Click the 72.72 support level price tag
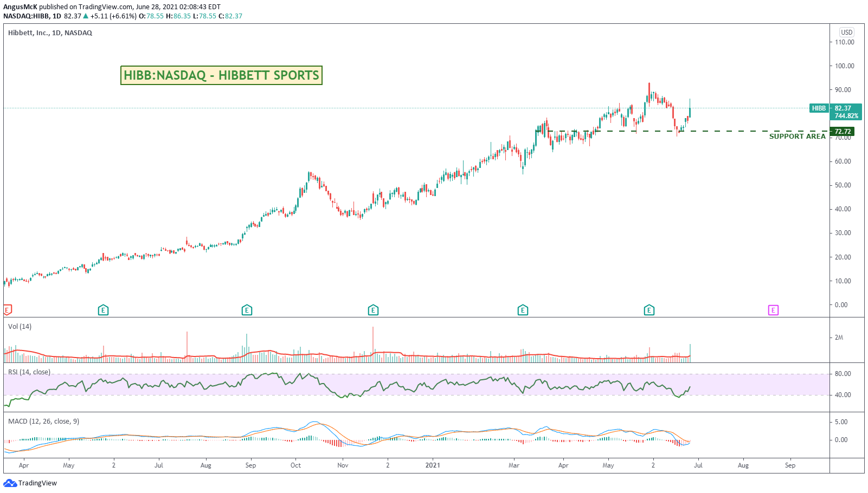Image resolution: width=868 pixels, height=493 pixels. [x=842, y=132]
